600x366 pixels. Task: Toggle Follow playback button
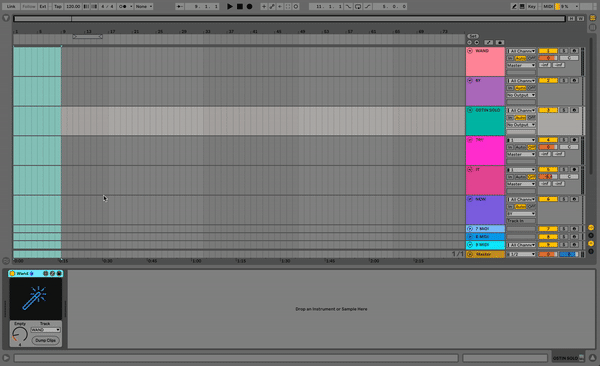point(28,7)
